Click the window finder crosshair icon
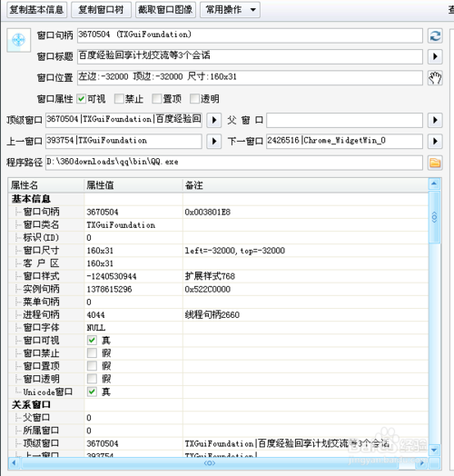 [x=18, y=40]
